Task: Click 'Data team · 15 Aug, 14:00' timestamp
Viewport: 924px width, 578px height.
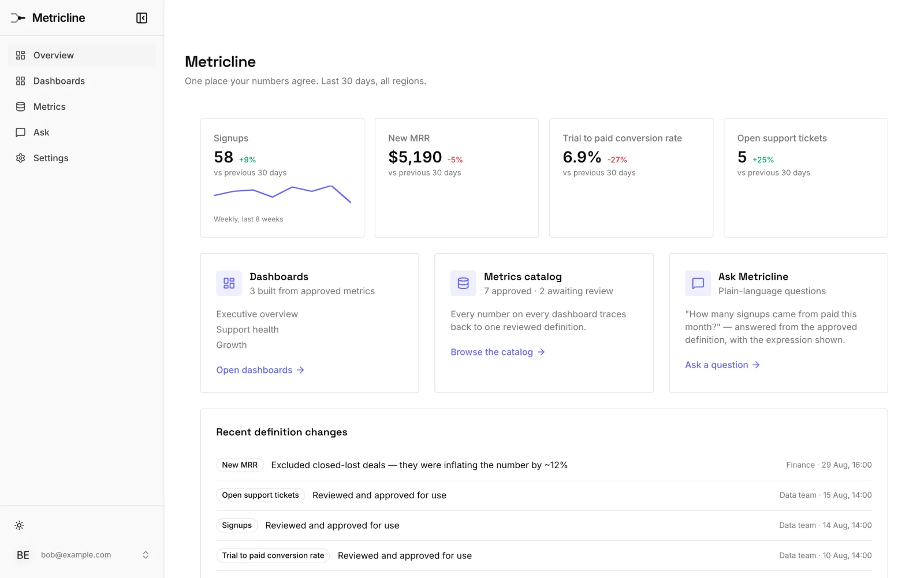Action: pos(826,495)
